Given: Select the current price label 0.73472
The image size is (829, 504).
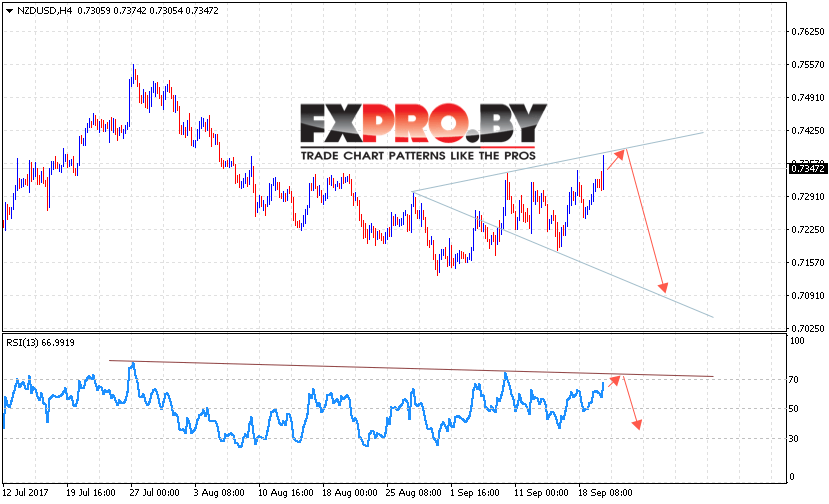Looking at the screenshot, I should pyautogui.click(x=807, y=169).
